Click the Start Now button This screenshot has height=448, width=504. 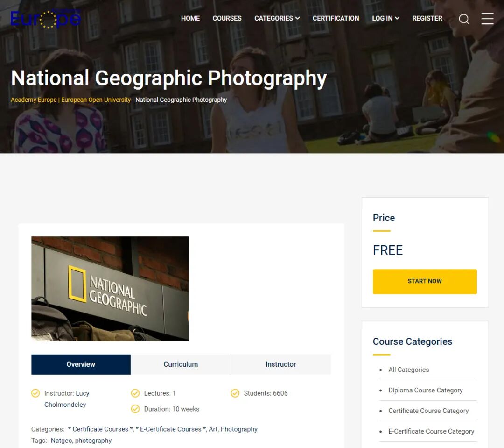(425, 281)
